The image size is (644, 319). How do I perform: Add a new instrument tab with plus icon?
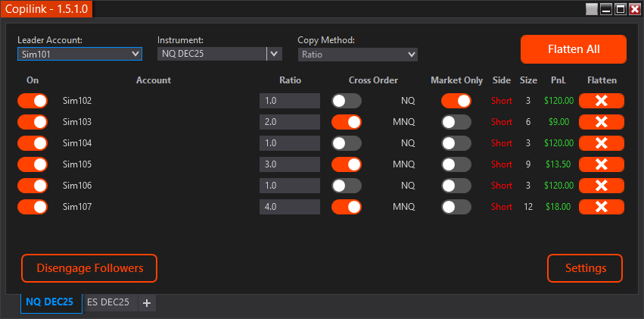pos(147,303)
